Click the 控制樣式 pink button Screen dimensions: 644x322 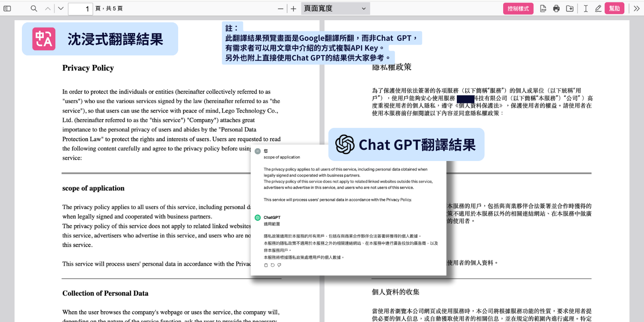518,9
